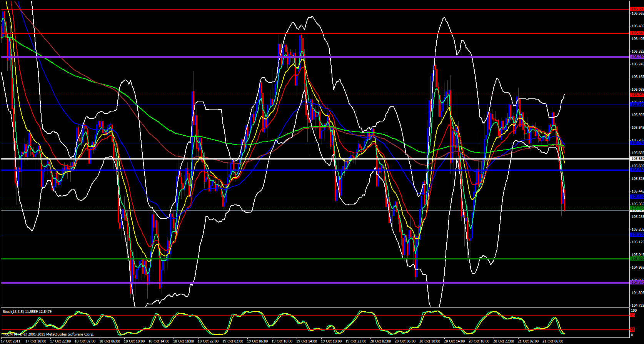Click the 19 Oct 14:00 time label
The height and width of the screenshot is (344, 644).
[x=307, y=341]
